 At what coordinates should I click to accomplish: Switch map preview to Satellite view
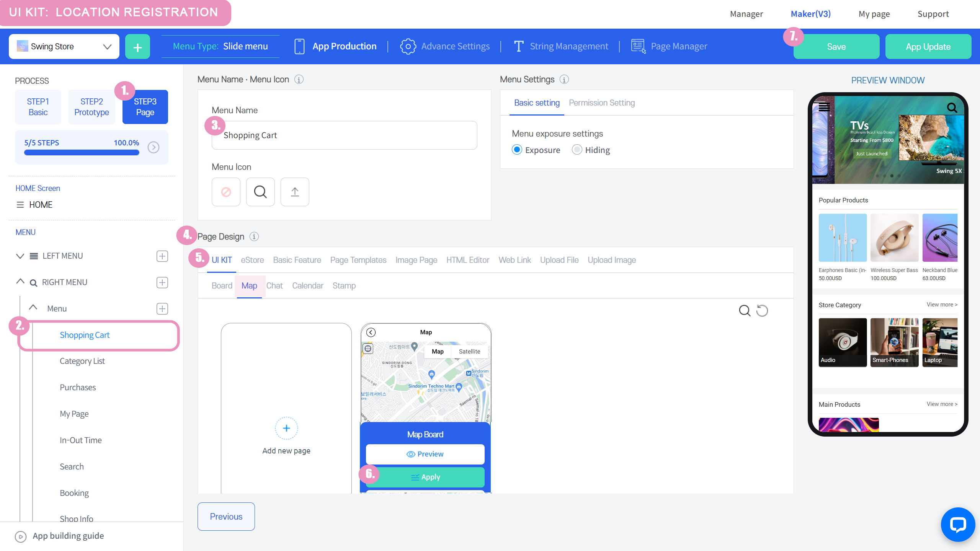pyautogui.click(x=469, y=351)
